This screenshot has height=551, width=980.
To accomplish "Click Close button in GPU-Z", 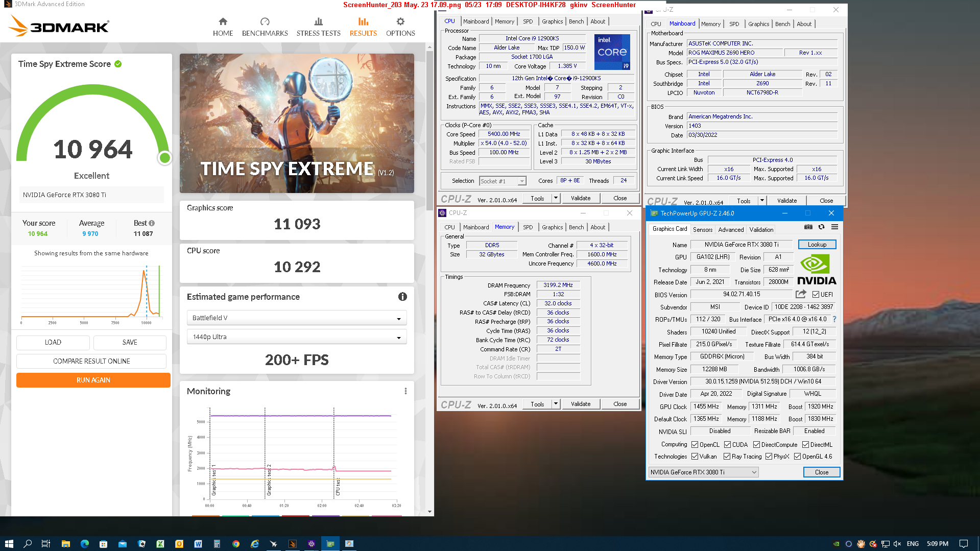I will pyautogui.click(x=821, y=472).
